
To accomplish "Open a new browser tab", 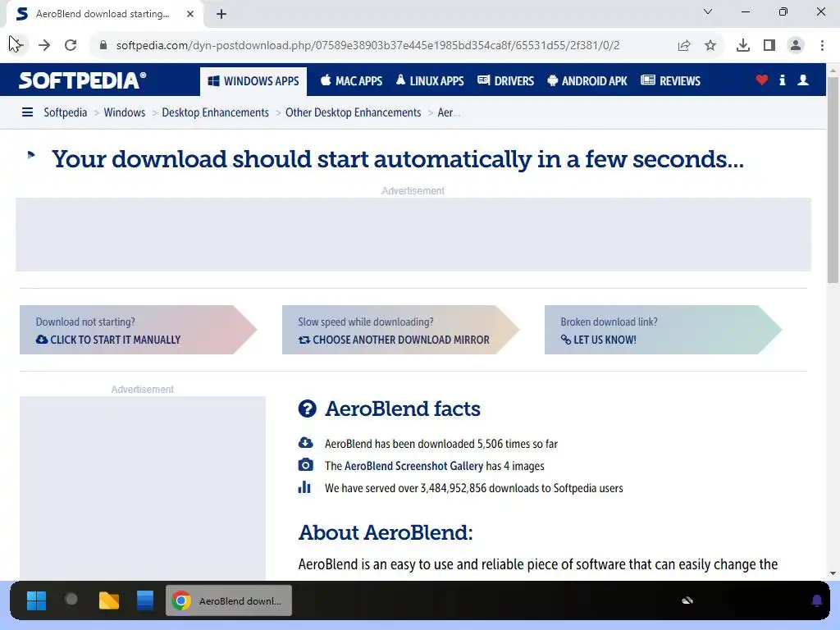I will pyautogui.click(x=221, y=14).
